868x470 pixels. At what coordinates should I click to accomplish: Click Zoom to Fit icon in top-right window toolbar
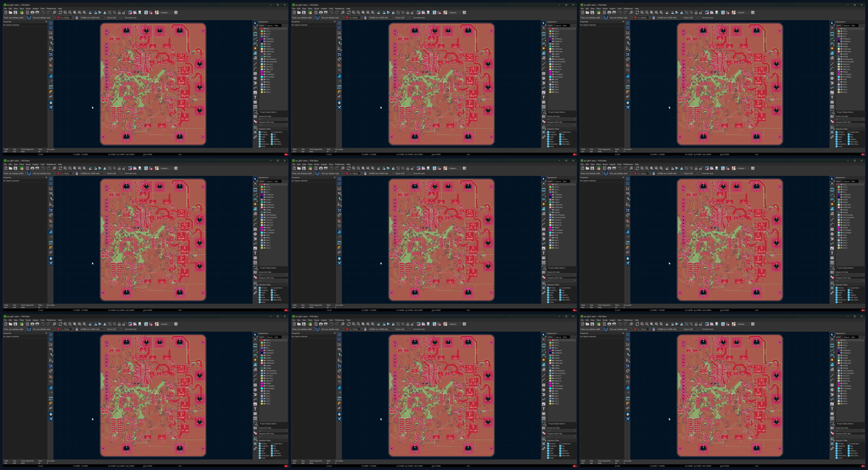[x=651, y=12]
